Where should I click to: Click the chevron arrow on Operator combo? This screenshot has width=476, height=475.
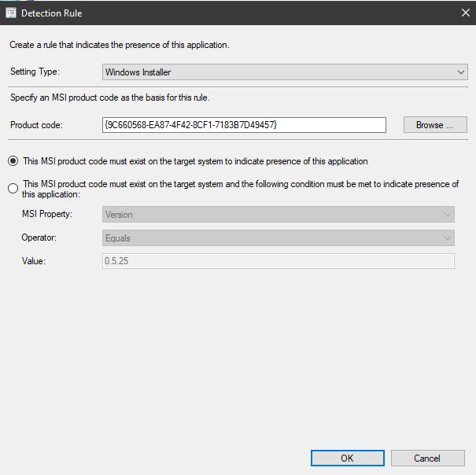447,238
